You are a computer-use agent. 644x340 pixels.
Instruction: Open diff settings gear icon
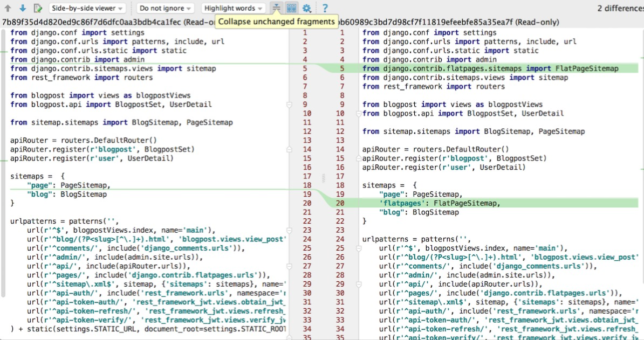[x=307, y=8]
